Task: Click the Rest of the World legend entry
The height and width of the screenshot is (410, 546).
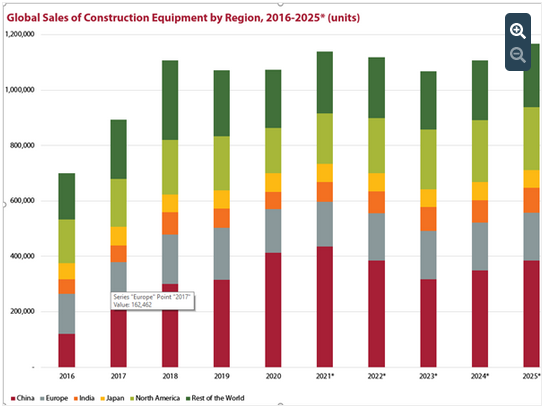Action: pos(215,398)
